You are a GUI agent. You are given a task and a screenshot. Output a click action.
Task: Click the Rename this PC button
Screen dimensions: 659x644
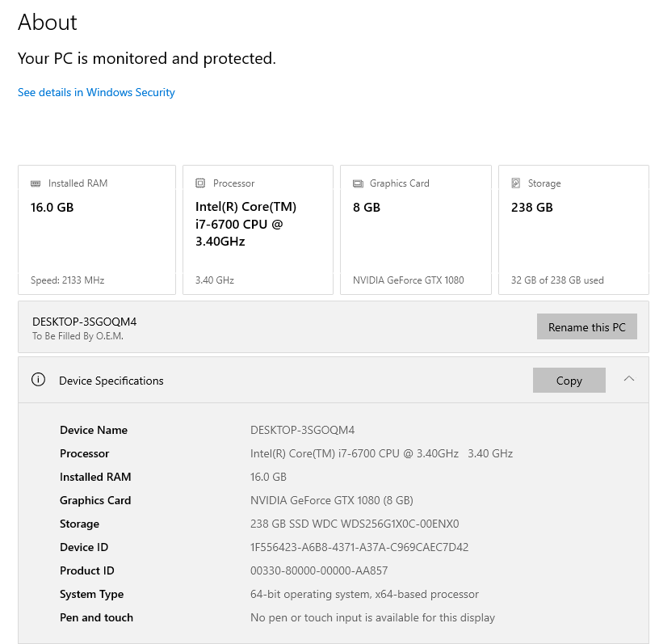[x=586, y=327]
